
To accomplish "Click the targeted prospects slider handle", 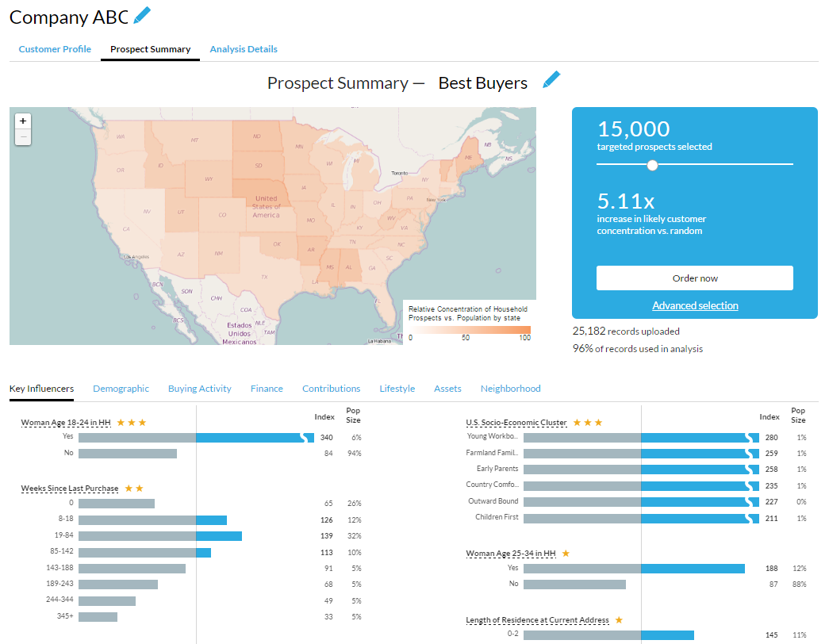I will (652, 165).
